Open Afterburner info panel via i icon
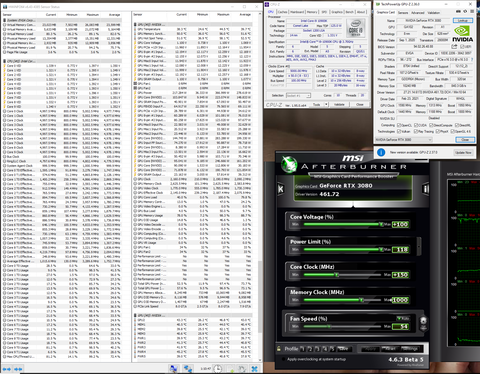480x374 pixels. tap(426, 189)
